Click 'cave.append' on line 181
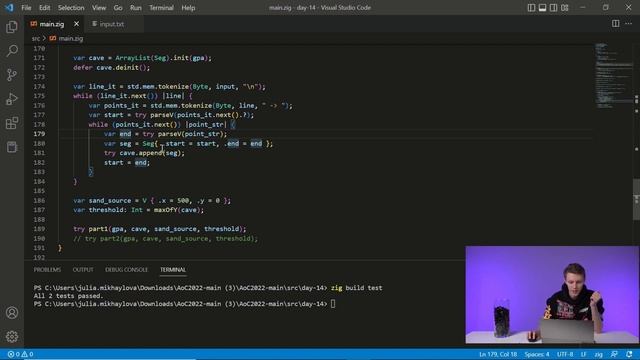640x360 pixels. (141, 153)
